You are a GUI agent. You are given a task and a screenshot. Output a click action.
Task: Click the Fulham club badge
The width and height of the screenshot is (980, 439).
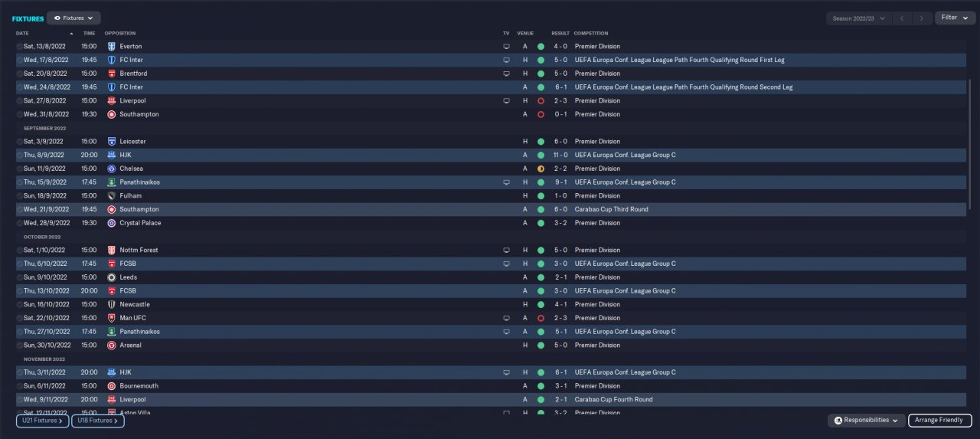(111, 196)
